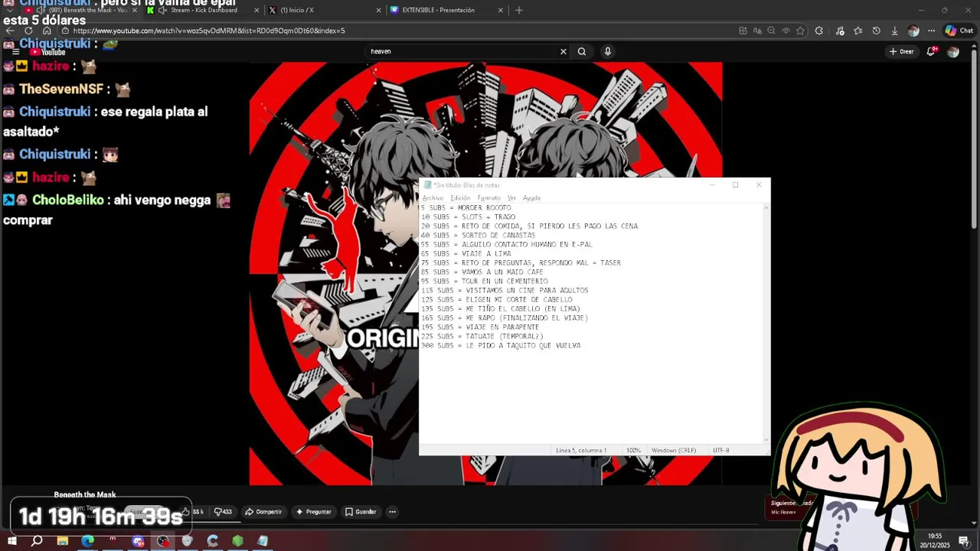Image resolution: width=980 pixels, height=551 pixels.
Task: Maximize the Notepad window
Action: (735, 184)
